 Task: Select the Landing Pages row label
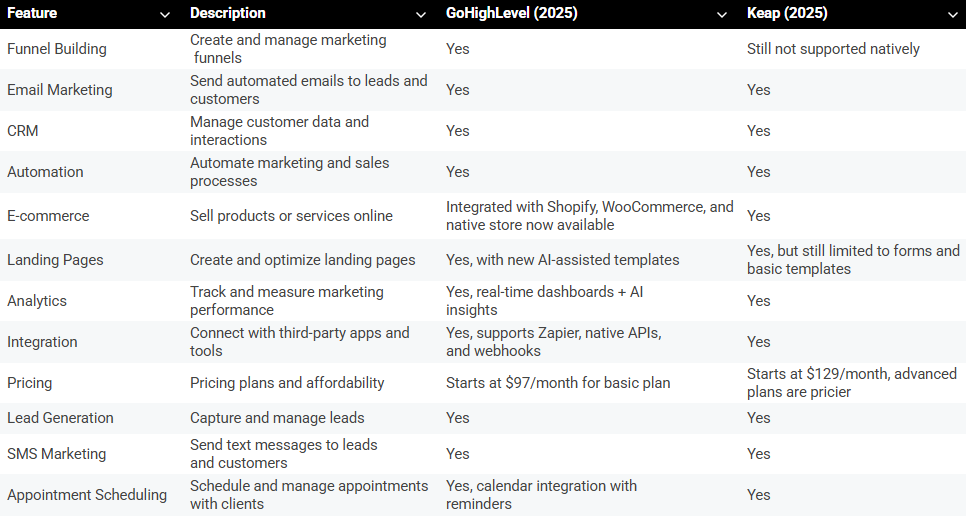point(55,260)
